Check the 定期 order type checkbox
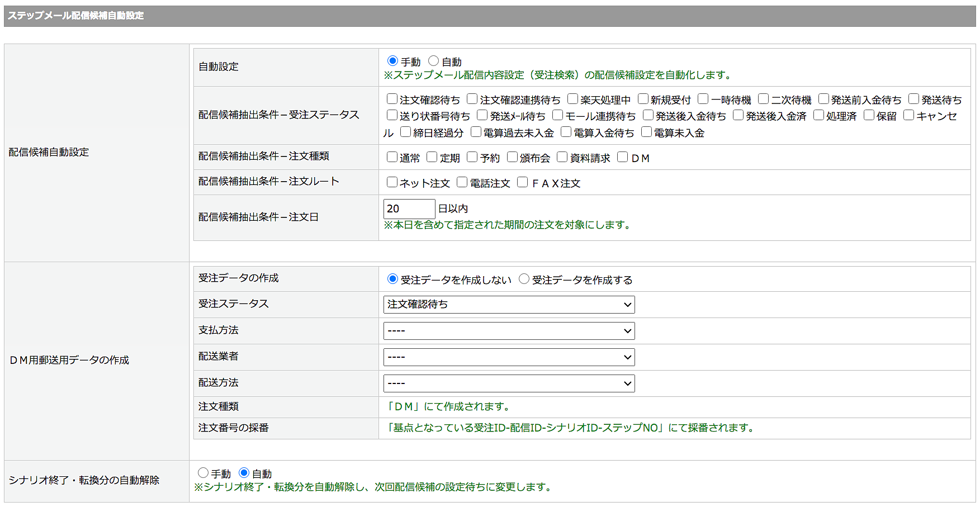 click(x=432, y=157)
